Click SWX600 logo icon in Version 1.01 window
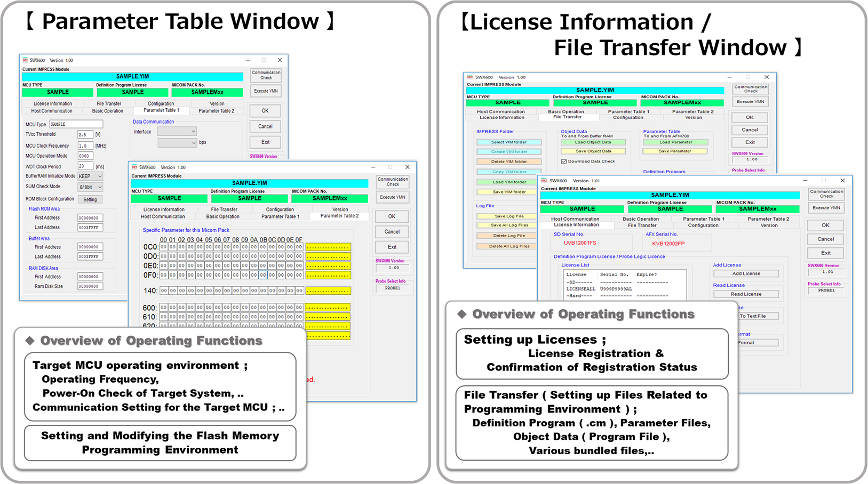Screen dimensions: 868x484 (544, 181)
